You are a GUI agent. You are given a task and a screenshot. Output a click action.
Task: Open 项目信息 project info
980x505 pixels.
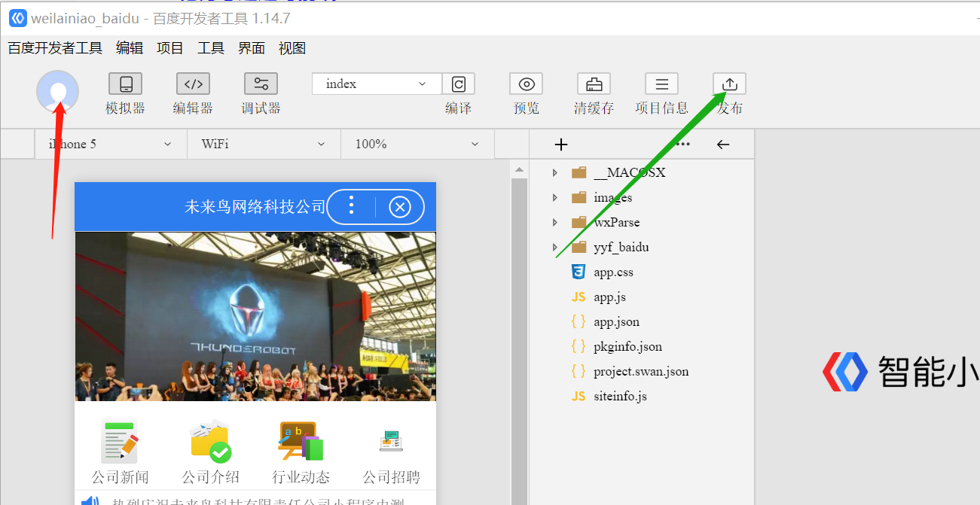[x=661, y=84]
